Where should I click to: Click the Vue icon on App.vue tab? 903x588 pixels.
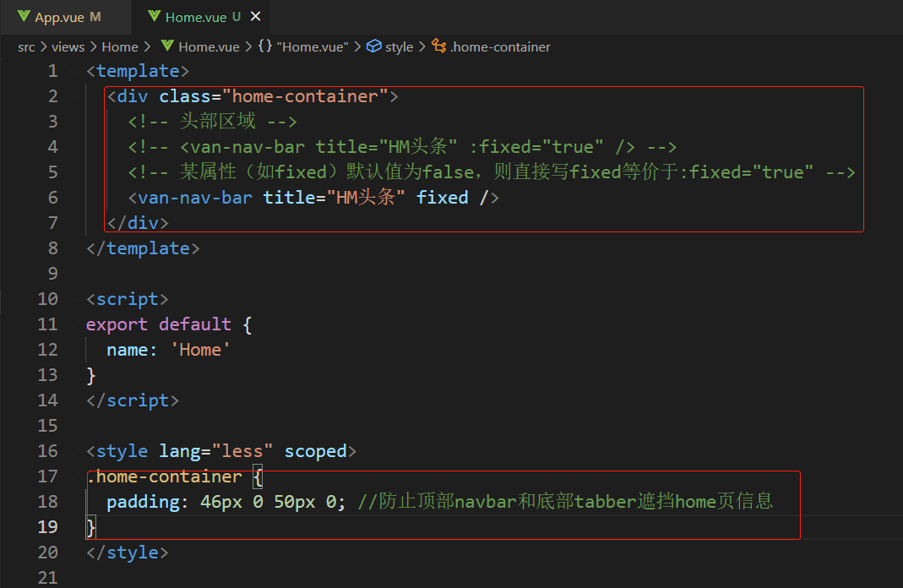pyautogui.click(x=24, y=16)
